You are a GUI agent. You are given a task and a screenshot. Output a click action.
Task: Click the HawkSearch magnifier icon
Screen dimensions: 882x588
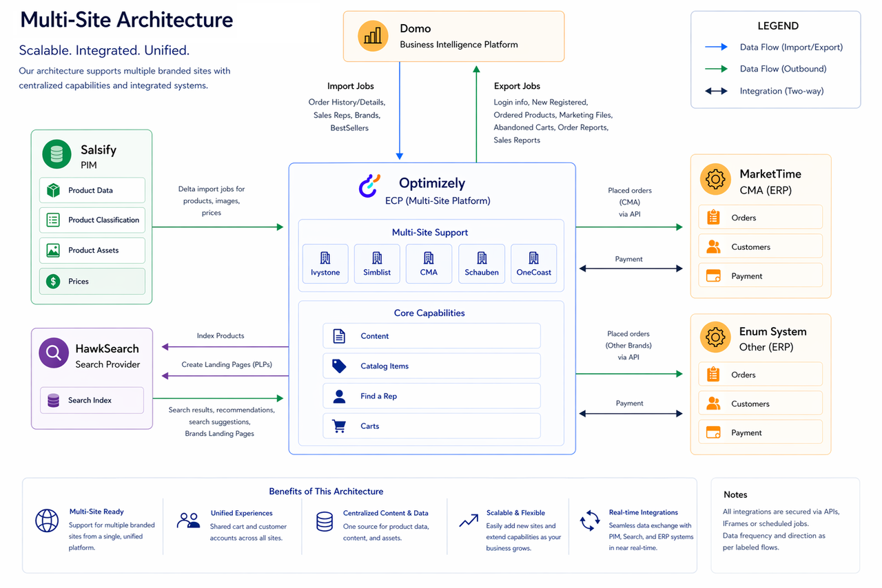tap(53, 353)
